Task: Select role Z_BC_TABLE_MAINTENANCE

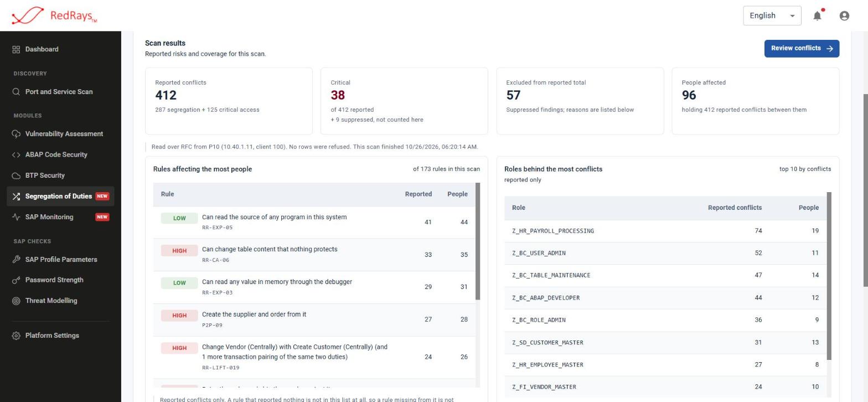Action: tap(665, 275)
